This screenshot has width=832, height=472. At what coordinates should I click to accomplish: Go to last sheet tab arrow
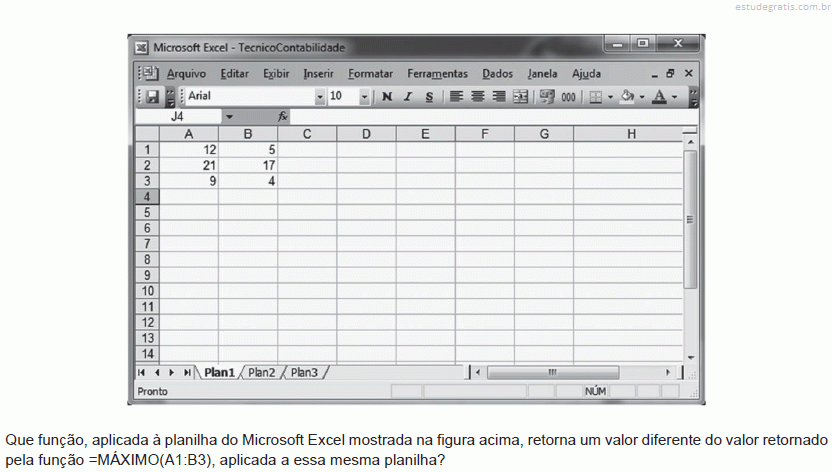point(187,373)
